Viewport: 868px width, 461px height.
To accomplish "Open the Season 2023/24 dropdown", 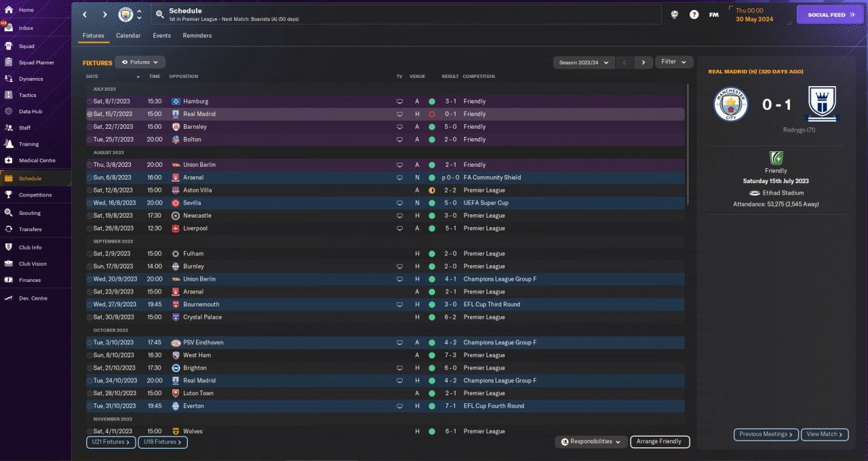I will pos(584,62).
